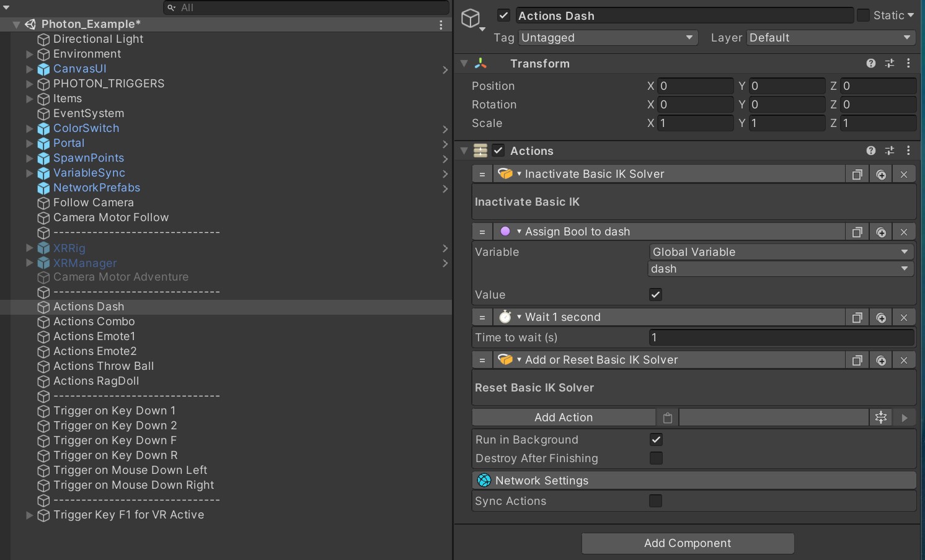Screen dimensions: 925x560
Task: Click the add icon on Inactivate Basic IK Solver
Action: (x=881, y=175)
